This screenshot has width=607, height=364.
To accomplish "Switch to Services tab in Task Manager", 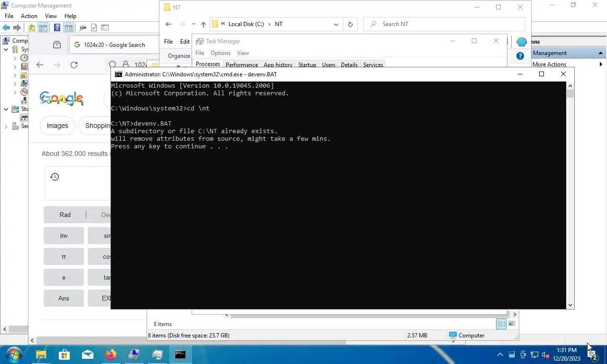I will pyautogui.click(x=373, y=65).
